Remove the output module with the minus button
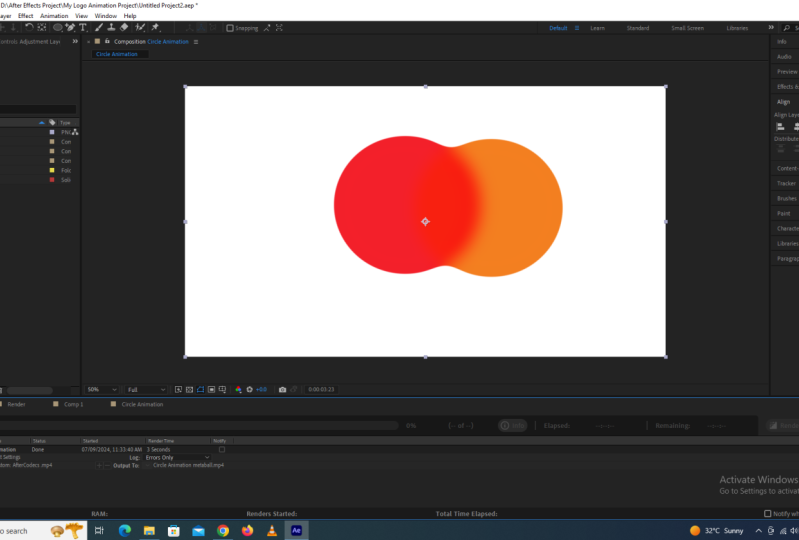The height and width of the screenshot is (540, 799). (x=107, y=466)
